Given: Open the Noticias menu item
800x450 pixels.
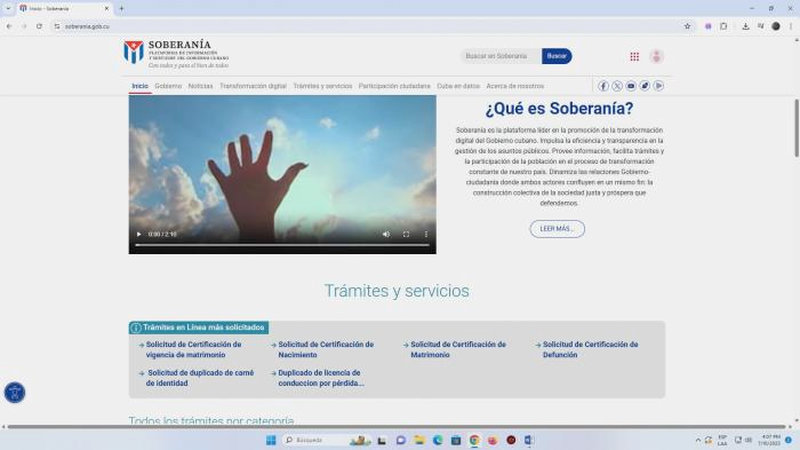Looking at the screenshot, I should coord(201,86).
